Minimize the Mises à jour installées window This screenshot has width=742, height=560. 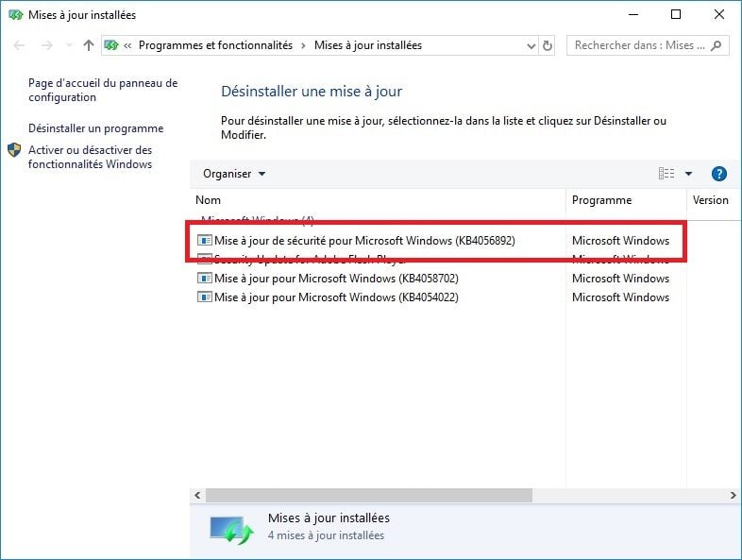[633, 15]
